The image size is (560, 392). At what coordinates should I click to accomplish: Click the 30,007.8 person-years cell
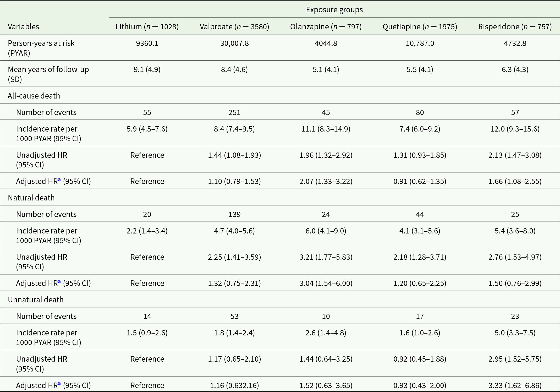click(234, 43)
